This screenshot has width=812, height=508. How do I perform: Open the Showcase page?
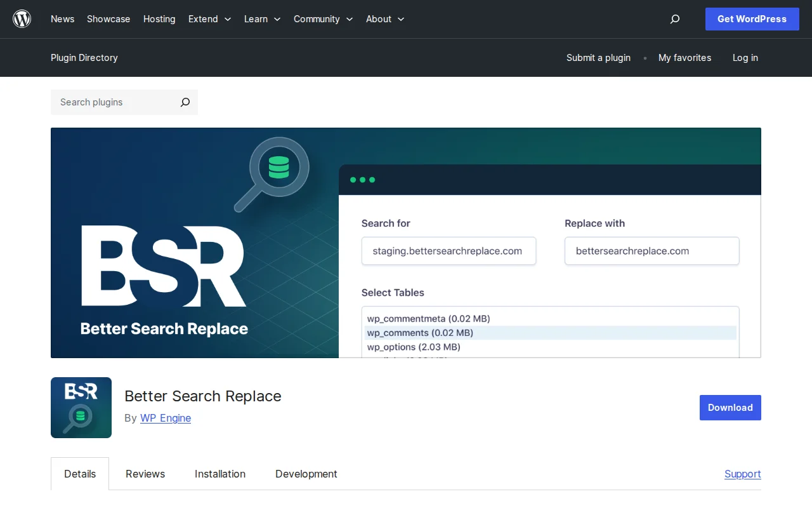click(x=108, y=19)
